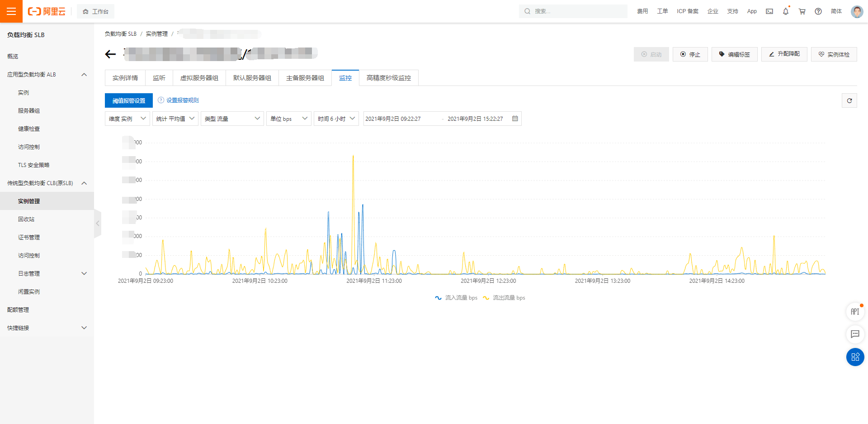Screen dimensions: 868x424
Task: Open the notification bell
Action: point(786,11)
